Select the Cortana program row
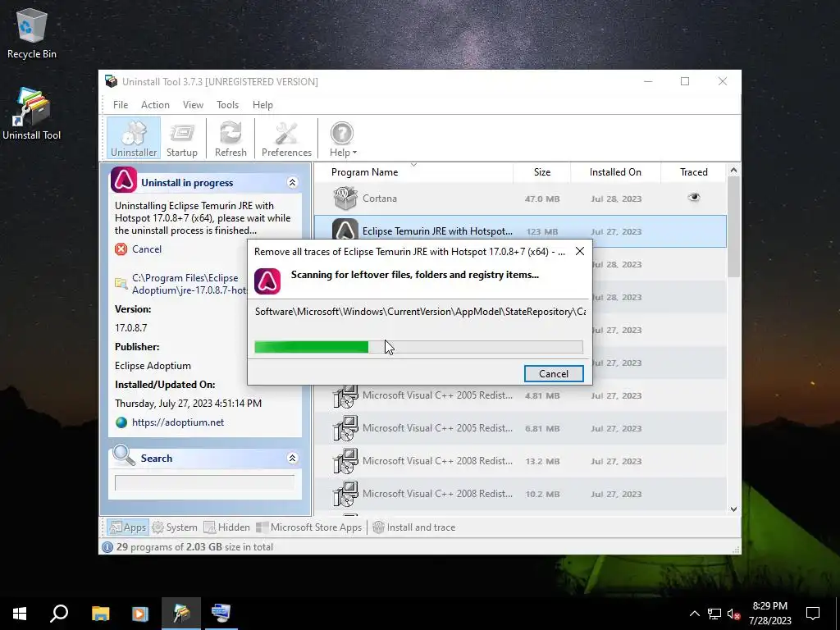Image resolution: width=840 pixels, height=630 pixels. pos(520,199)
